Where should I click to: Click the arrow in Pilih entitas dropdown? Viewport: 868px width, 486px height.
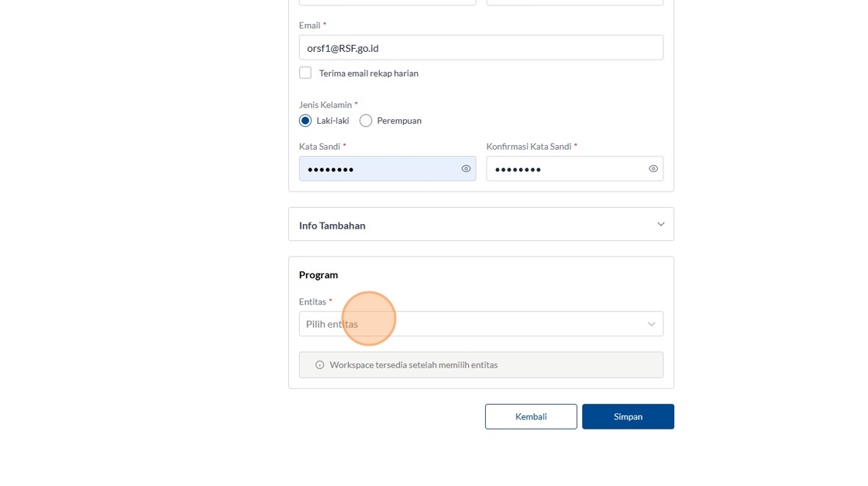[x=651, y=324]
